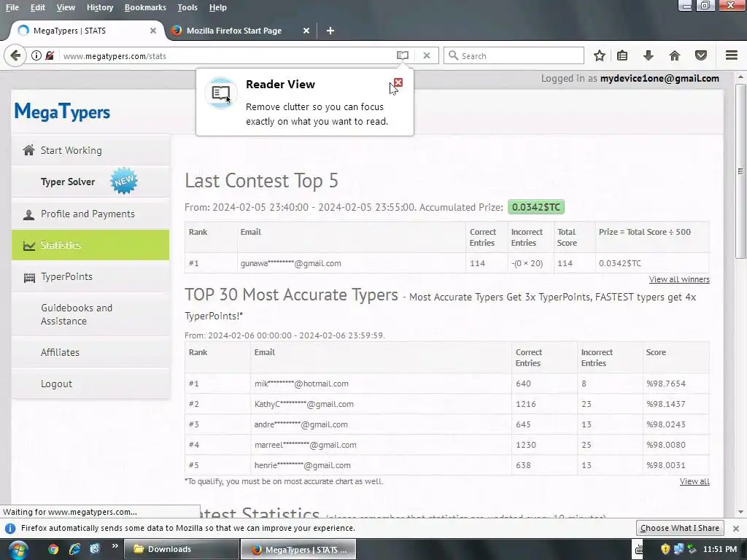Screen dimensions: 747x560
Task: Click the View all winners link
Action: (679, 279)
